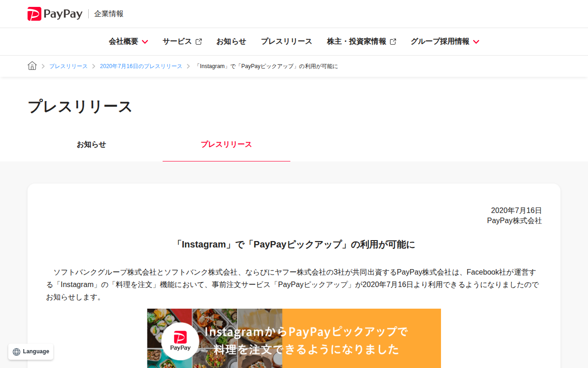This screenshot has width=588, height=368.
Task: Switch to the お知らせ tab
Action: coord(91,144)
